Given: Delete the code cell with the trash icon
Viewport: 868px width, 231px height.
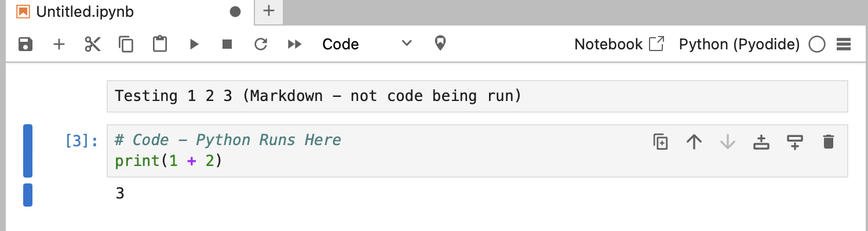Looking at the screenshot, I should tap(829, 142).
